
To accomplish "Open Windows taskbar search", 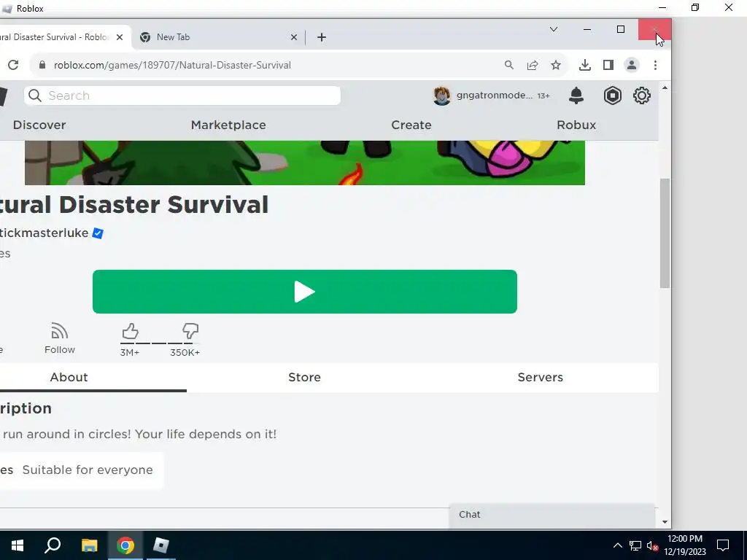I will coord(53,545).
